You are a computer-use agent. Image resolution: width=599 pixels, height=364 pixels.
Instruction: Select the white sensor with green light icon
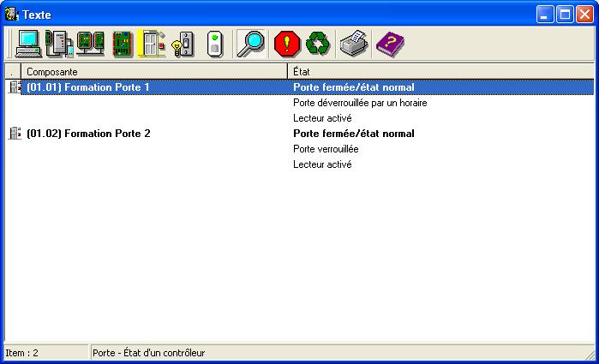tap(215, 44)
